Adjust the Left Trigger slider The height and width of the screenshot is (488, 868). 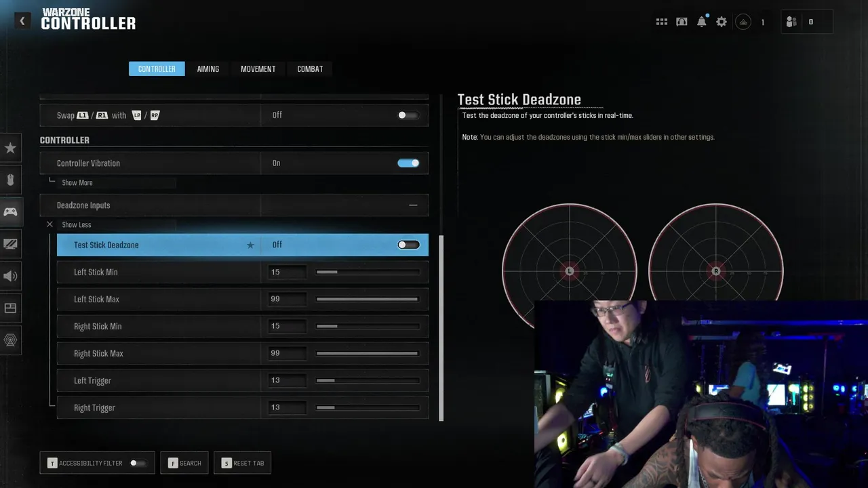tap(367, 380)
